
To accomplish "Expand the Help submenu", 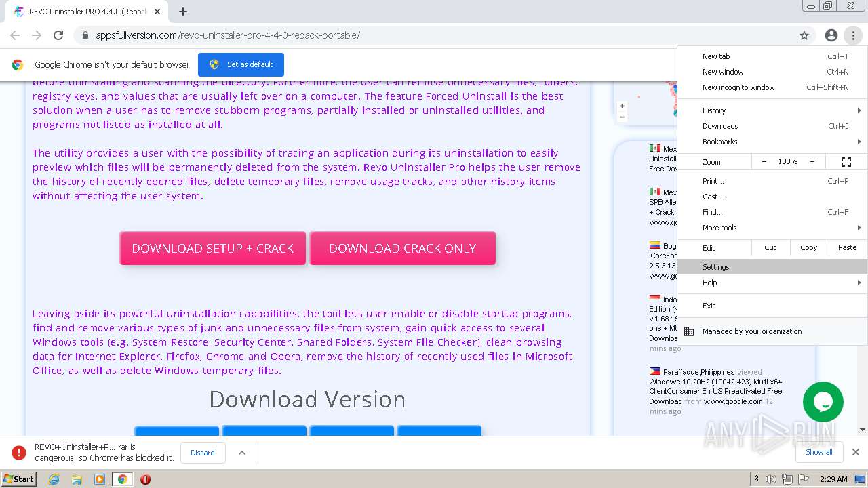I will pyautogui.click(x=772, y=283).
